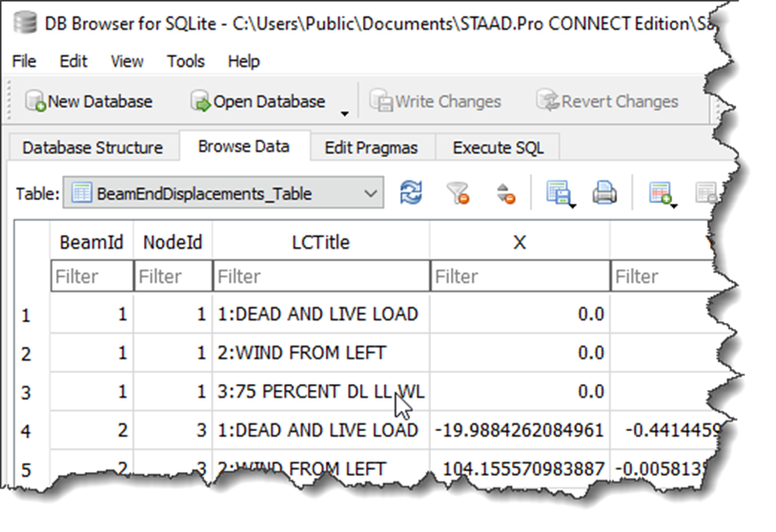
Task: Click the New Database button
Action: click(x=89, y=101)
